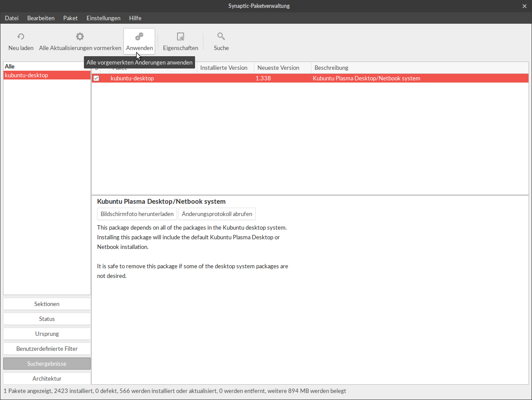This screenshot has width=532, height=400.
Task: Close the Synaptic-Paketverwaltung window
Action: [x=524, y=6]
